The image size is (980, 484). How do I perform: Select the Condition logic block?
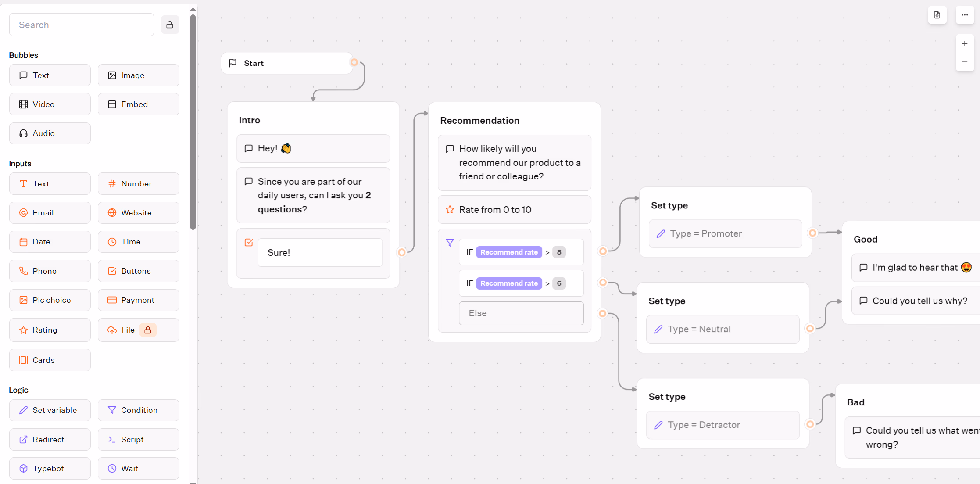(139, 410)
